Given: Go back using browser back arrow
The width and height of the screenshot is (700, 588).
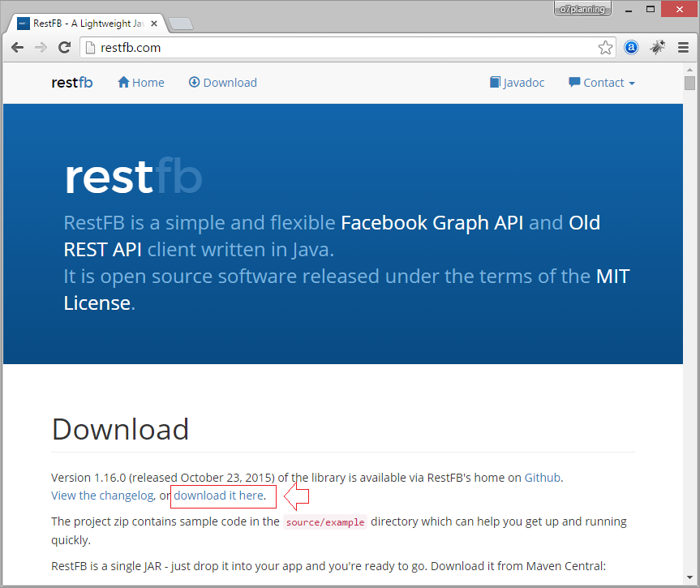Looking at the screenshot, I should click(17, 47).
